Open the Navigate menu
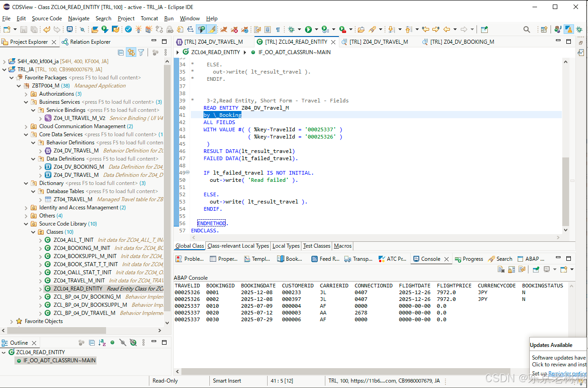 coord(79,18)
